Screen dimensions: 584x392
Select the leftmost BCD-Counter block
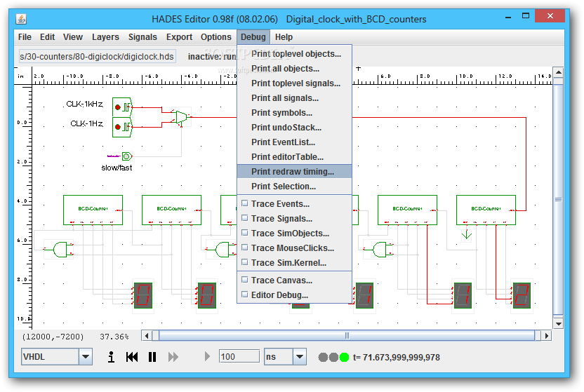pyautogui.click(x=93, y=210)
